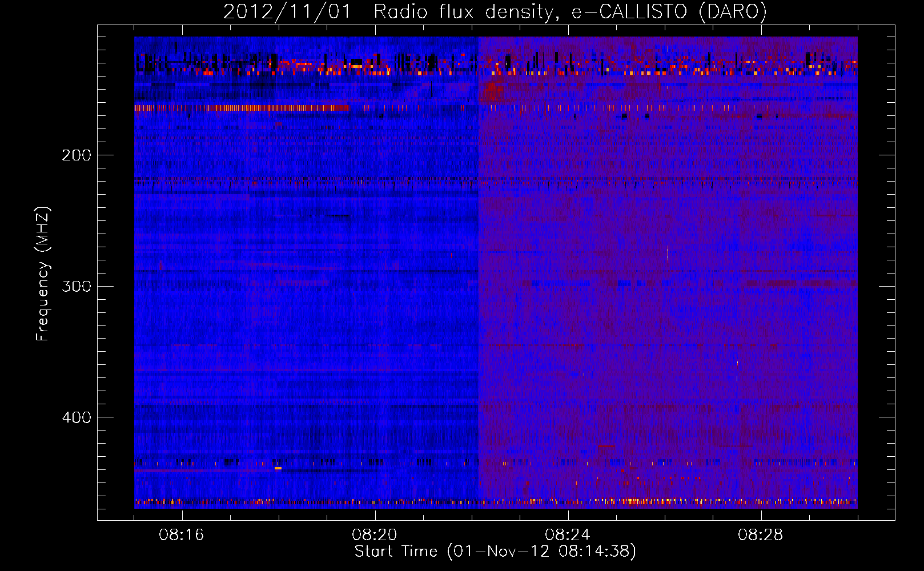The width and height of the screenshot is (924, 571).
Task: Click the 400 frequency tick label
Action: coord(77,417)
